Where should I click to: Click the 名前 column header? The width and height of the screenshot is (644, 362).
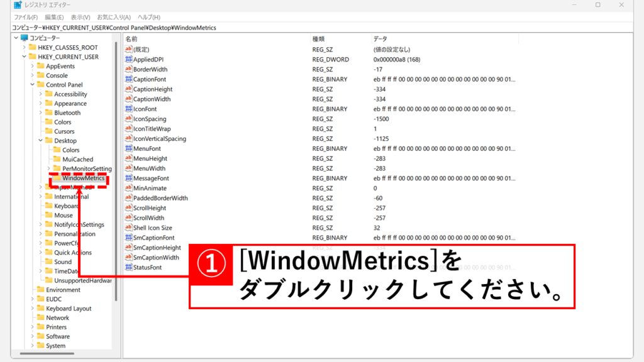tap(217, 39)
